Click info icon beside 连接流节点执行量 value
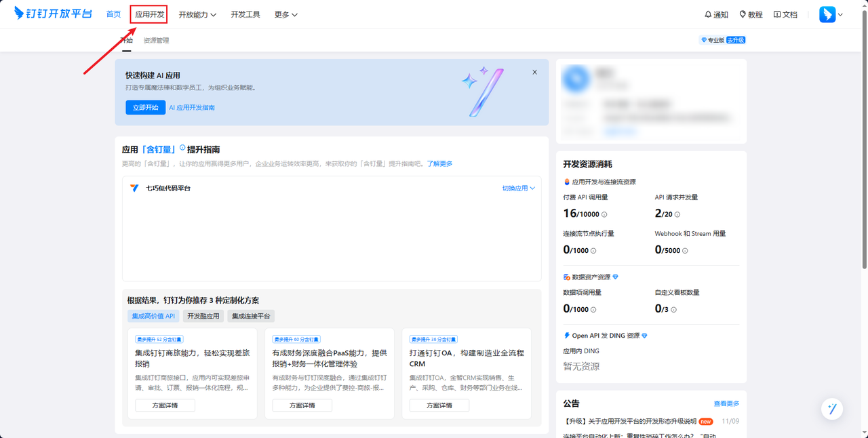868x438 pixels. pos(593,251)
